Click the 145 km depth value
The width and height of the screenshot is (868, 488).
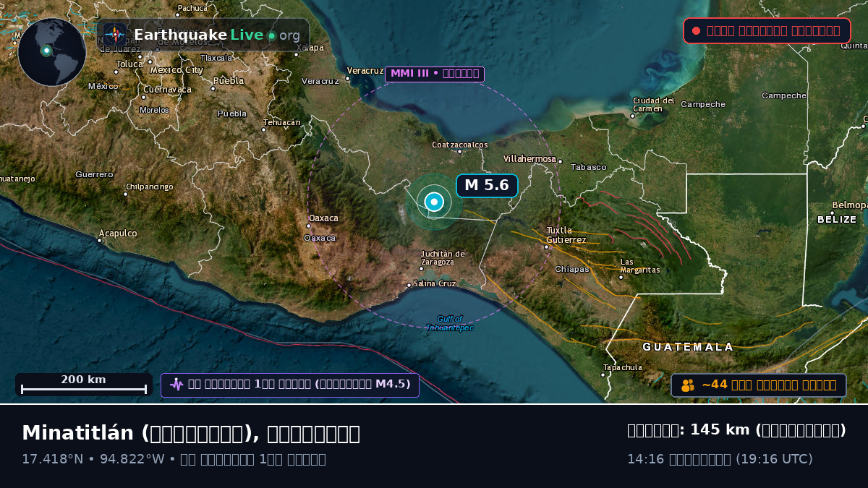click(720, 430)
